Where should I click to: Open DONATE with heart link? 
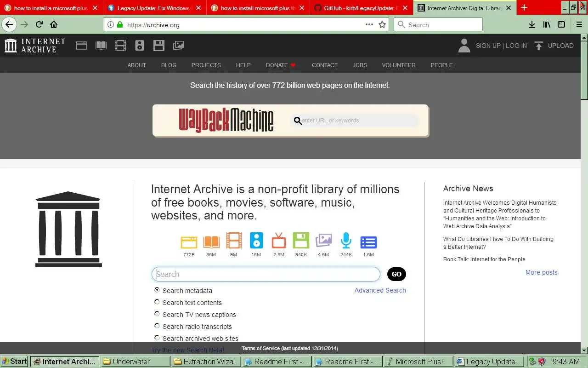click(281, 65)
